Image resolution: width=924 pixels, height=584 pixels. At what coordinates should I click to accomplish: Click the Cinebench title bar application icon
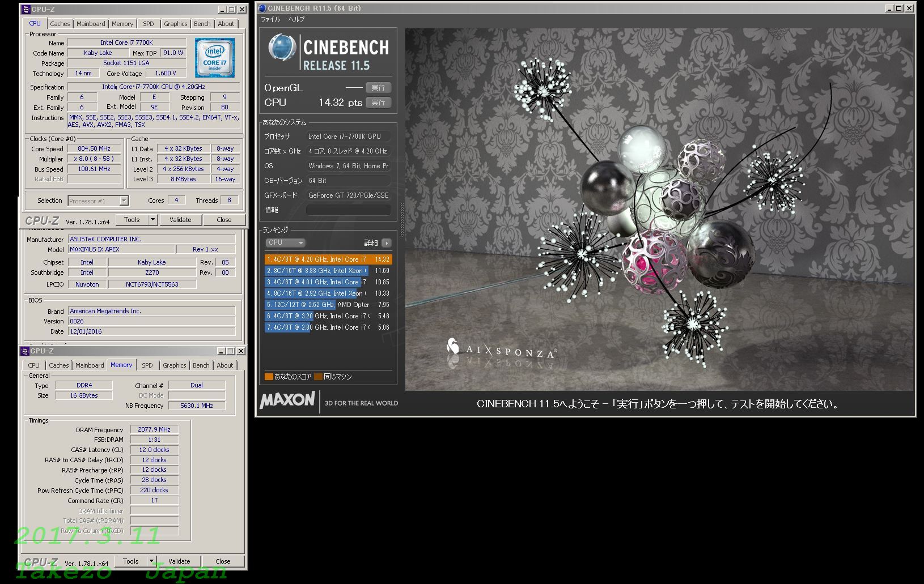[262, 8]
